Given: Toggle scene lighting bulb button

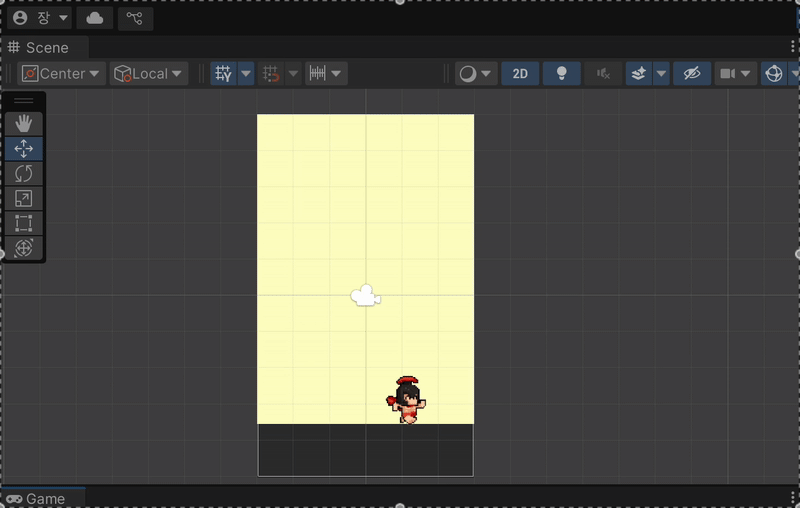Looking at the screenshot, I should (x=561, y=73).
